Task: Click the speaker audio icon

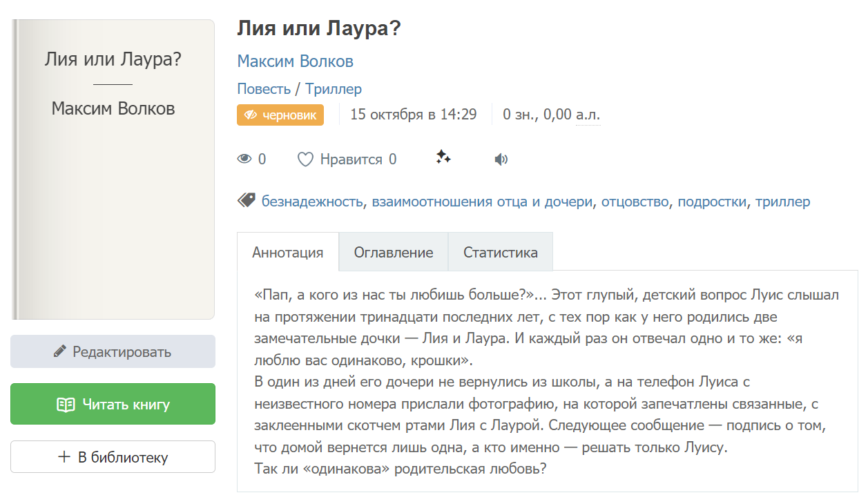Action: point(501,159)
